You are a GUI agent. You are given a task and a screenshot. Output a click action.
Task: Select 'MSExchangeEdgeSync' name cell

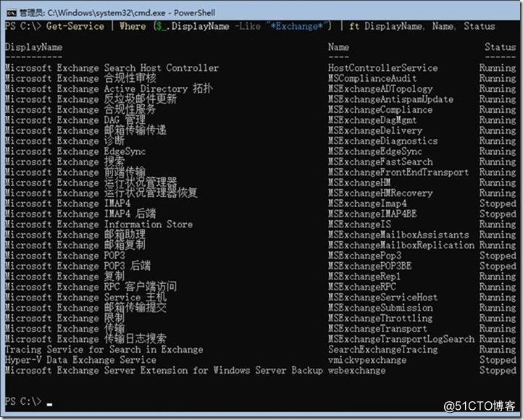(375, 151)
